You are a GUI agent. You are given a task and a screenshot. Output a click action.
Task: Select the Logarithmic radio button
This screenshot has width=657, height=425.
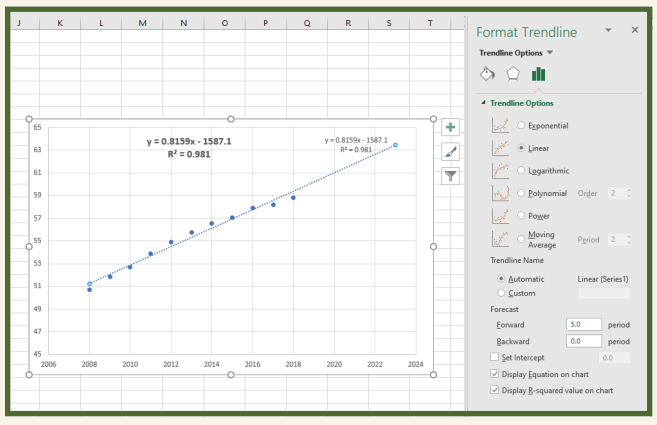[521, 170]
